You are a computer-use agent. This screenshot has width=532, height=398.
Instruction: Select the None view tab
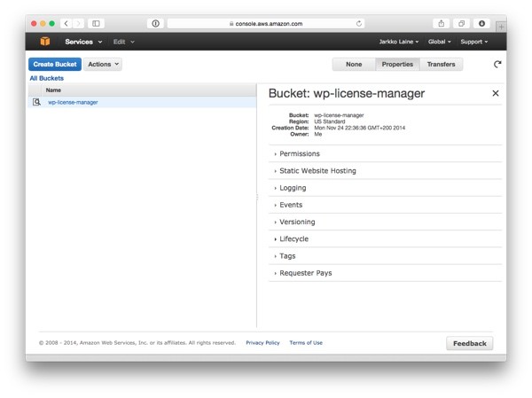(354, 64)
